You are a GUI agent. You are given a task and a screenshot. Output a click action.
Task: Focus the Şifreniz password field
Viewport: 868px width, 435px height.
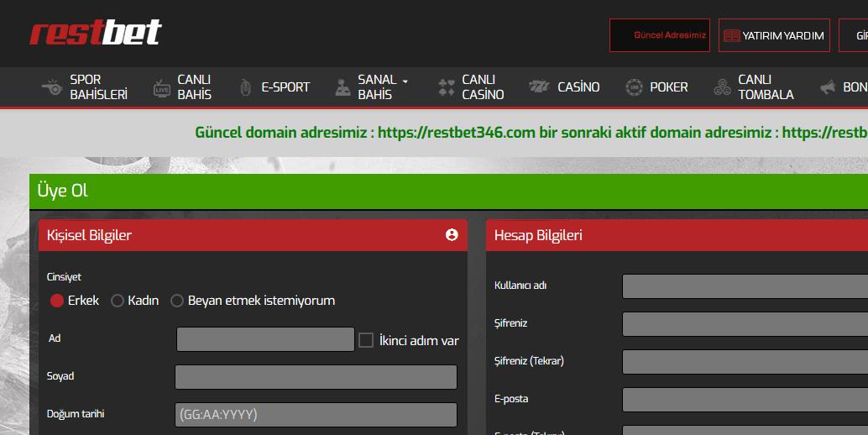[745, 324]
